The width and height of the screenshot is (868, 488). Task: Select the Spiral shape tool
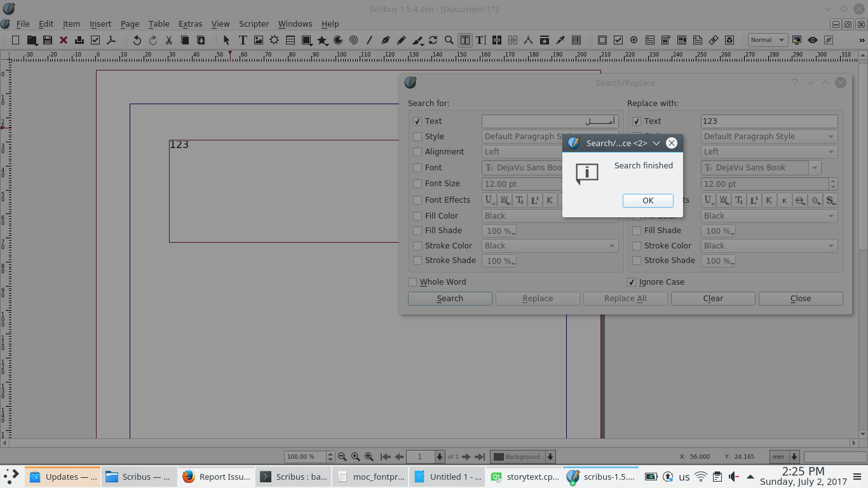353,40
